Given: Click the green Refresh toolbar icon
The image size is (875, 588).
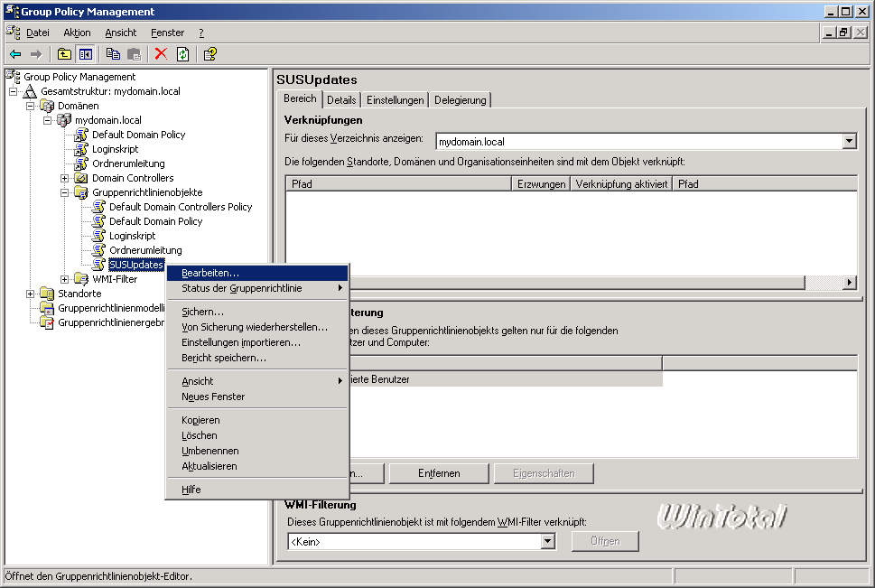Looking at the screenshot, I should (182, 54).
